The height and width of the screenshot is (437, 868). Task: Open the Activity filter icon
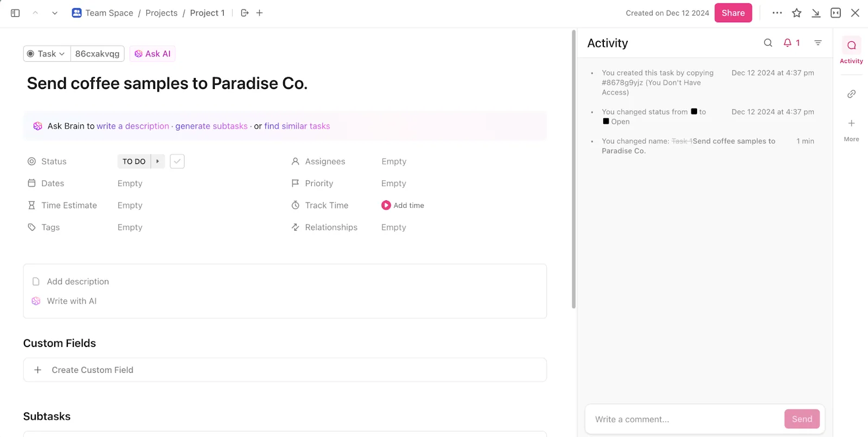818,43
